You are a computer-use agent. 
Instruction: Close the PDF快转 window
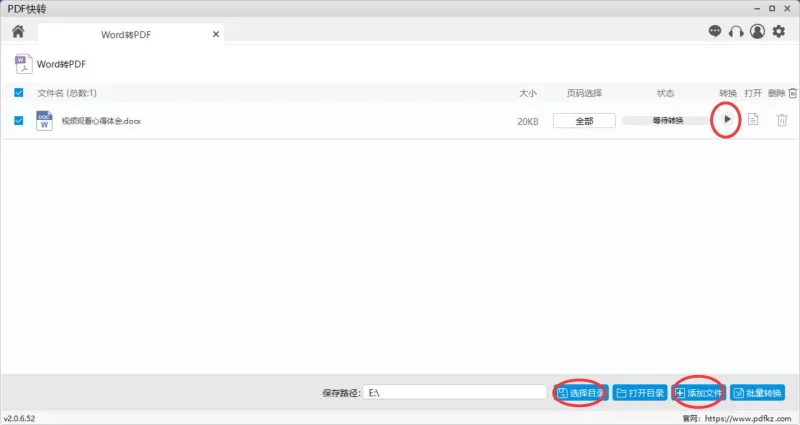pyautogui.click(x=787, y=9)
